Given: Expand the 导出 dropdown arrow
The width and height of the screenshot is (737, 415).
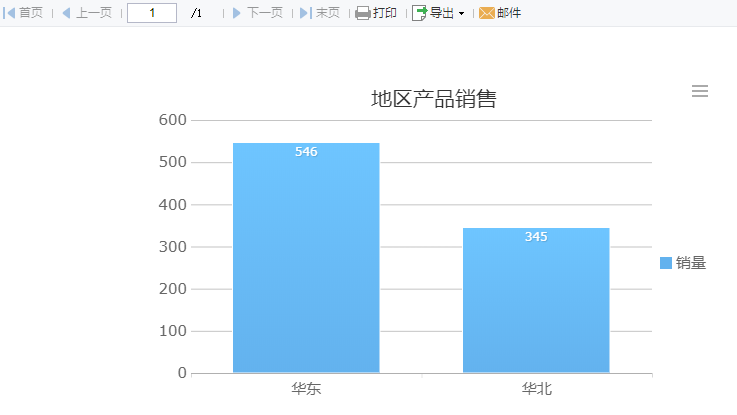Looking at the screenshot, I should point(461,13).
